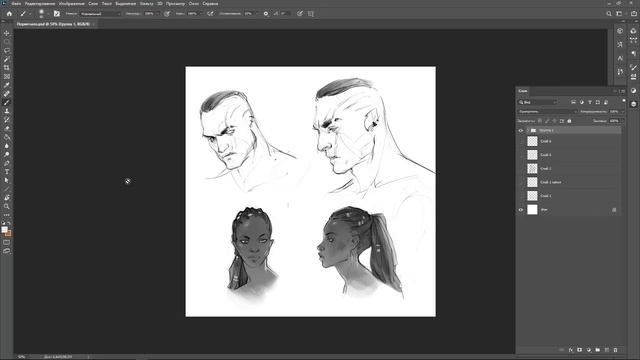Toggle lock all for the layer
This screenshot has width=640, height=360.
(569, 121)
